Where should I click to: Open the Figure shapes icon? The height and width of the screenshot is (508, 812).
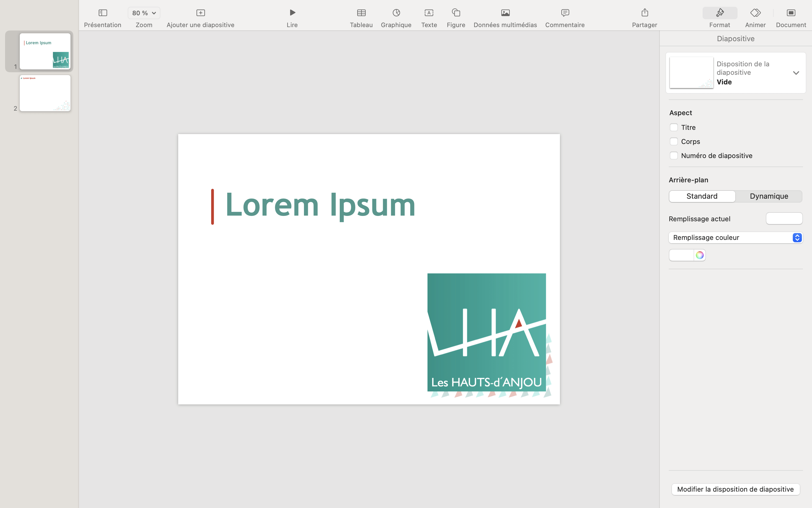tap(456, 13)
